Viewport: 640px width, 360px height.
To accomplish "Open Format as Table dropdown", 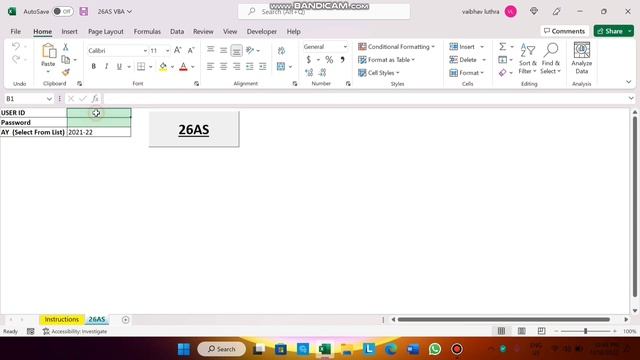I will (x=387, y=60).
